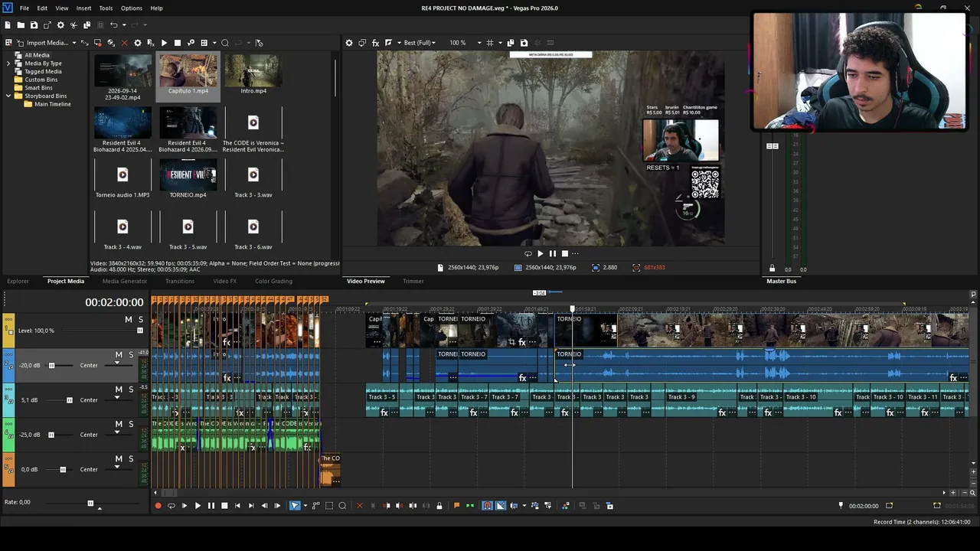Open the Best (Full) preview quality dropdown
The width and height of the screenshot is (980, 551).
(420, 43)
